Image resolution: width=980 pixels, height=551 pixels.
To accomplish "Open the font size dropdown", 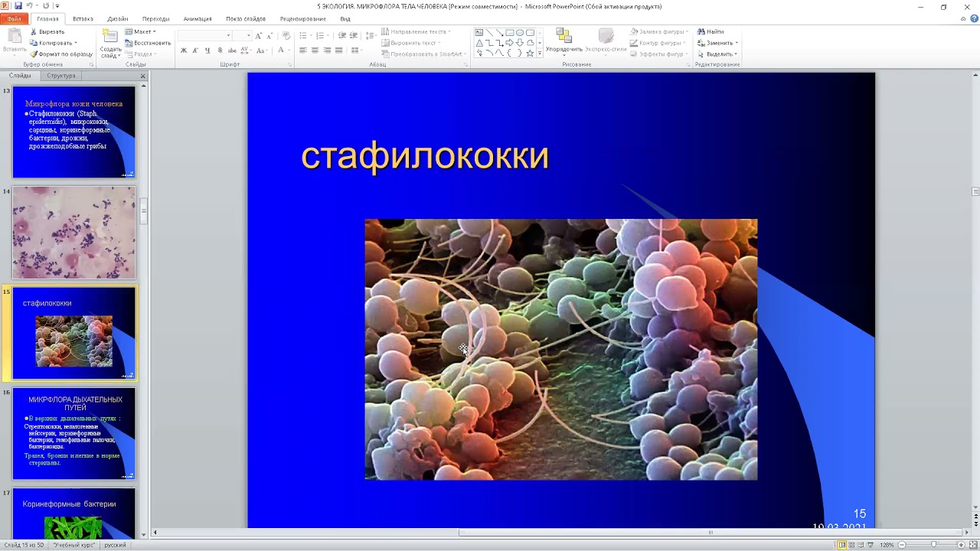I will pos(249,36).
